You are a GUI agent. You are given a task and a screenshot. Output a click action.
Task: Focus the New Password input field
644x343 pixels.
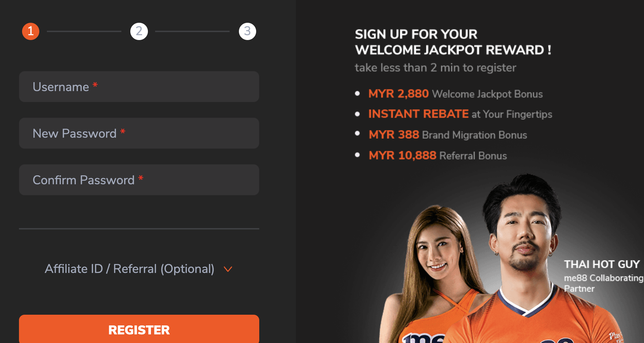tap(139, 133)
